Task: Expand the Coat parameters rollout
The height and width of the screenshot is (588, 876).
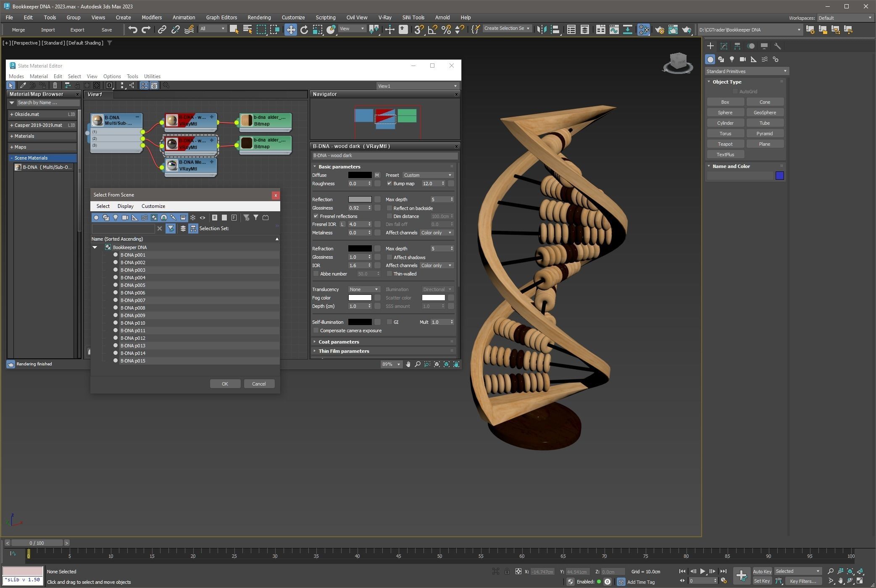Action: 339,342
